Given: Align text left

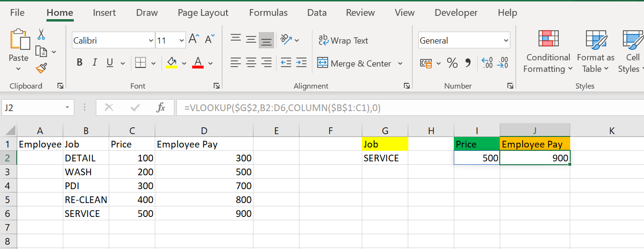Looking at the screenshot, I should point(236,63).
